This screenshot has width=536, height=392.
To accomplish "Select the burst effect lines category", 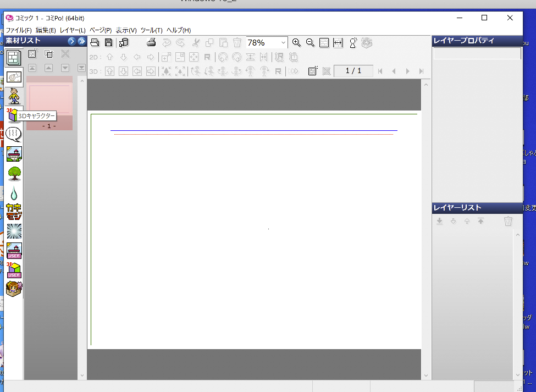I will click(14, 231).
